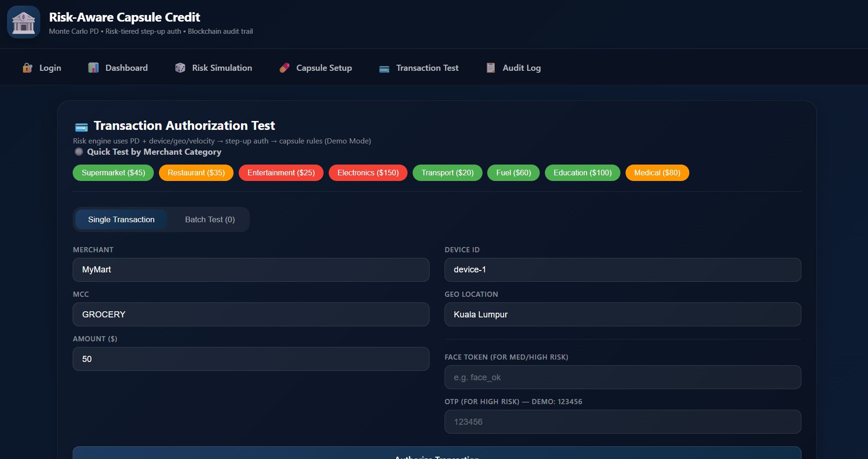
Task: Click the lock icon beside Login
Action: click(28, 68)
